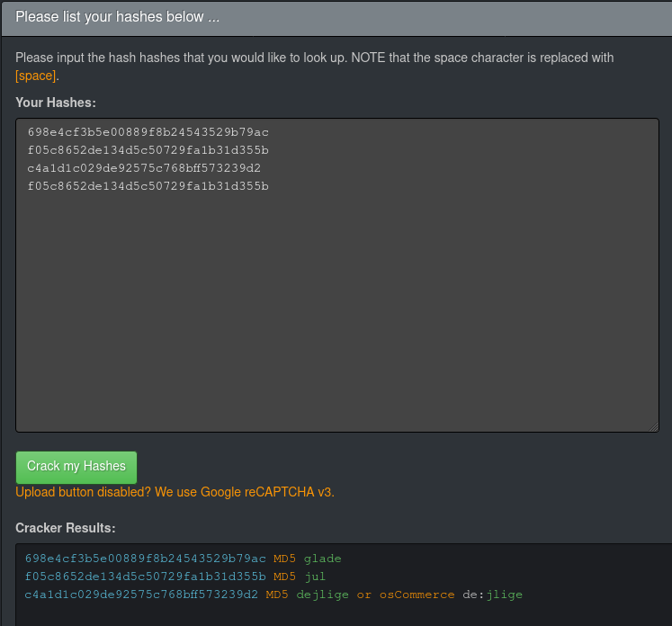This screenshot has width=672, height=626.
Task: Click the textarea resize grip corner
Action: [x=654, y=427]
